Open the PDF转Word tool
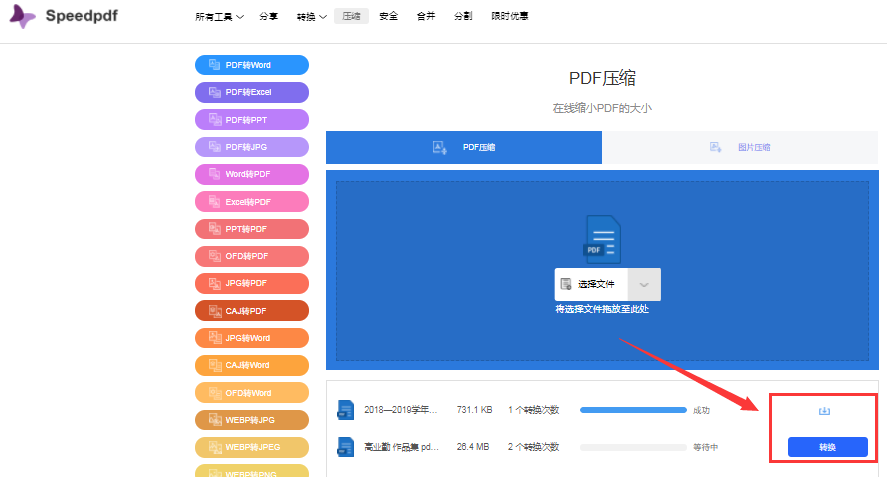This screenshot has height=477, width=887. pyautogui.click(x=252, y=65)
